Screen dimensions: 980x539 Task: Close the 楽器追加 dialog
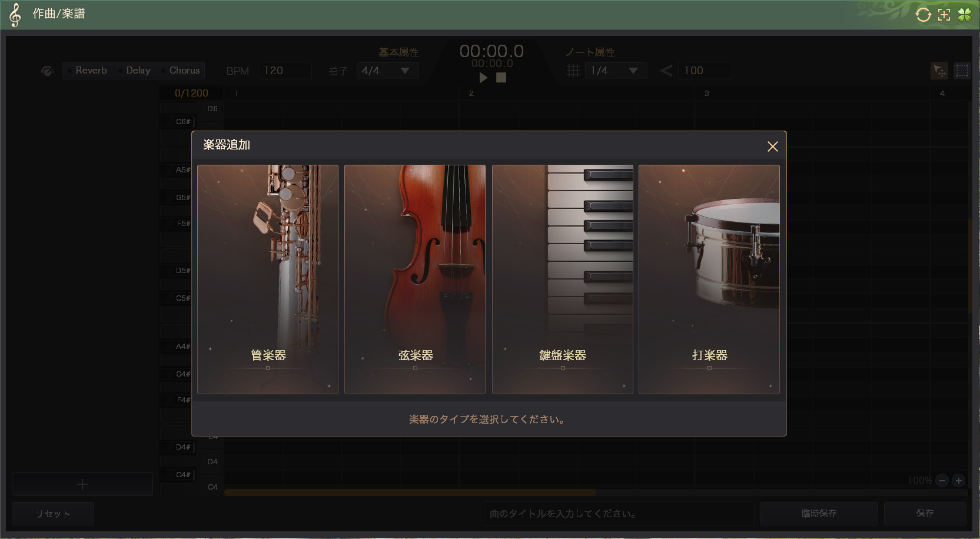click(772, 147)
